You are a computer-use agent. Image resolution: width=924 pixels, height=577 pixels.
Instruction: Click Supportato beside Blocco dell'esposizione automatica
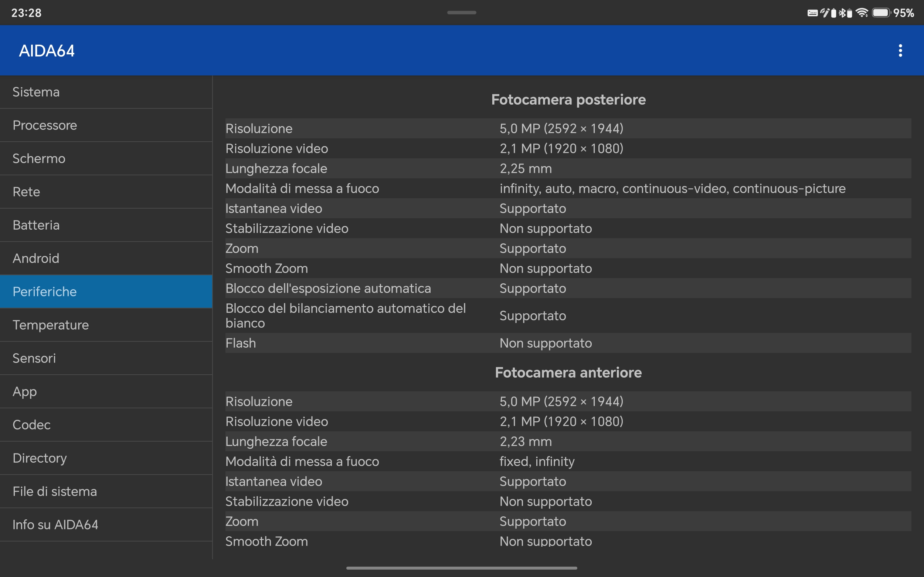pos(533,288)
